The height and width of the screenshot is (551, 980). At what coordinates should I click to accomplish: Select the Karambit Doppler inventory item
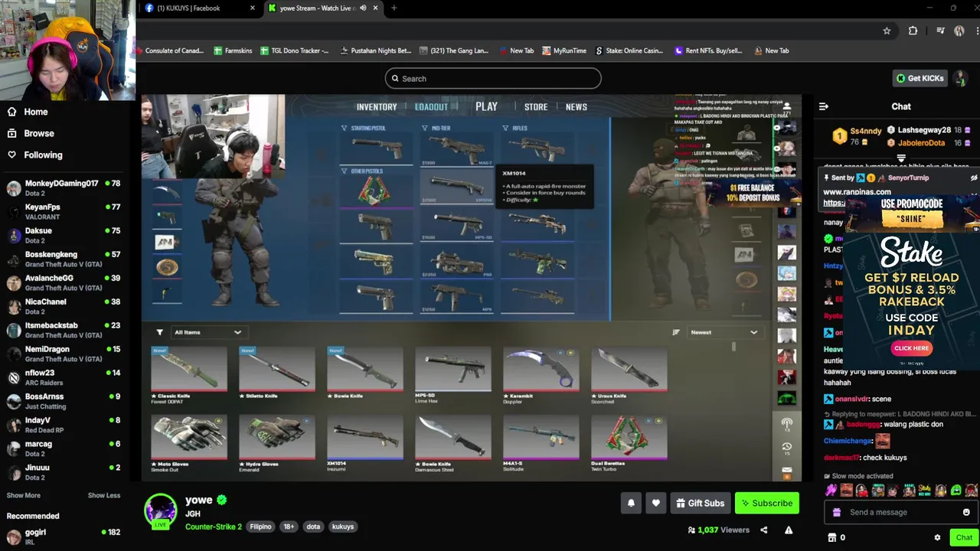click(541, 375)
